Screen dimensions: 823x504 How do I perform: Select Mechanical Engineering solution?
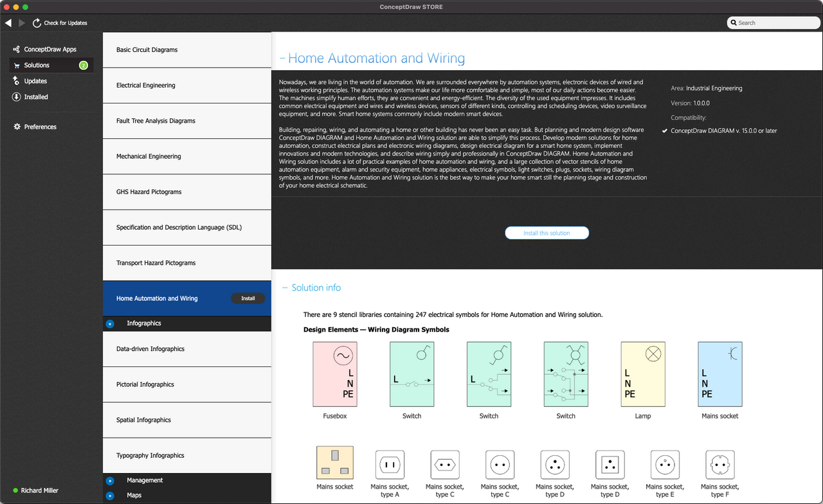[187, 156]
